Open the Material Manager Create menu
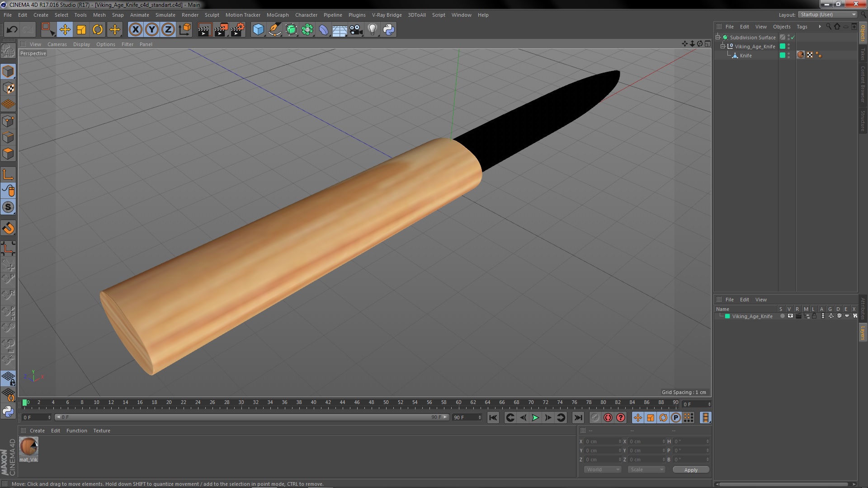 click(37, 431)
